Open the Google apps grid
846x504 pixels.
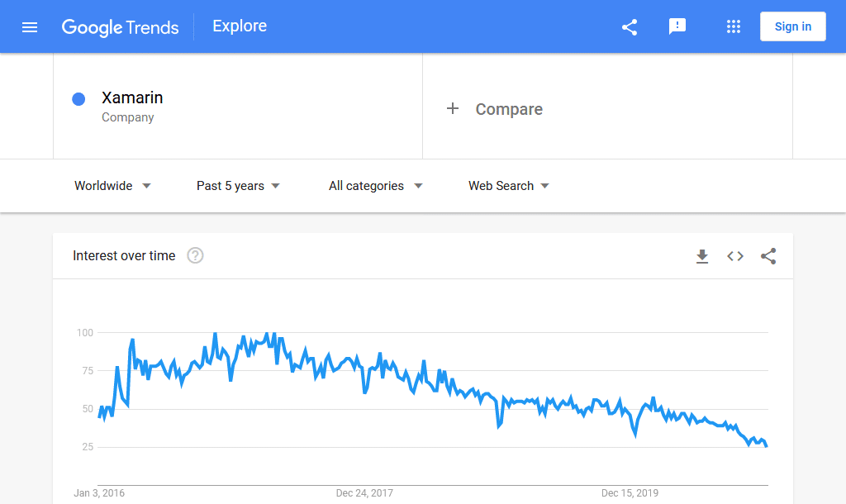click(734, 26)
